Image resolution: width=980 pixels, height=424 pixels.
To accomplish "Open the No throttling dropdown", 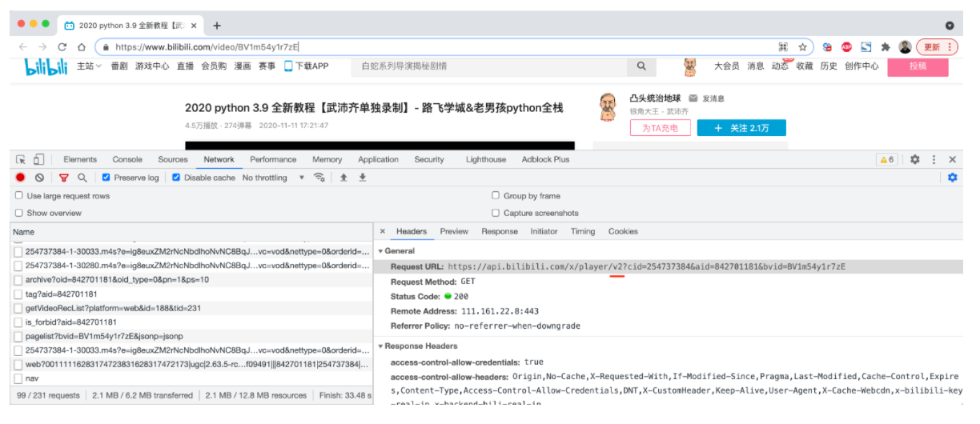I will (x=273, y=178).
